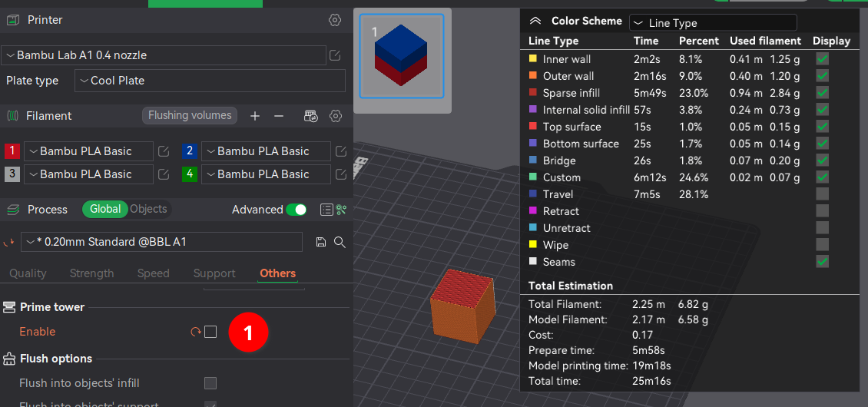Save the process preset with disk icon
Image resolution: width=868 pixels, height=407 pixels.
(321, 242)
